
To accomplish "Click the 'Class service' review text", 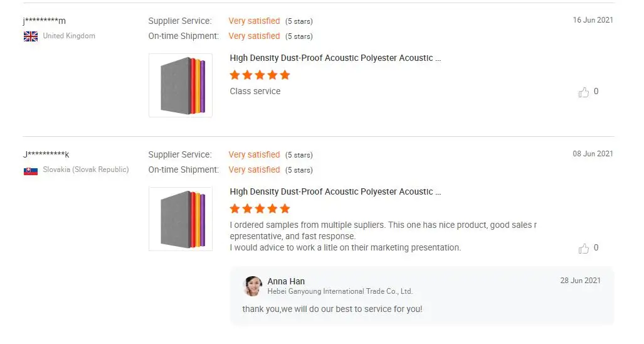I will point(255,92).
